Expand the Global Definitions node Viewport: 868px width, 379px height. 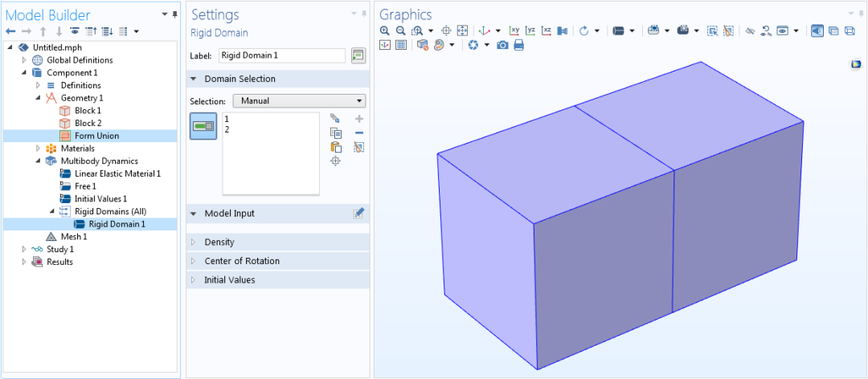pyautogui.click(x=24, y=60)
